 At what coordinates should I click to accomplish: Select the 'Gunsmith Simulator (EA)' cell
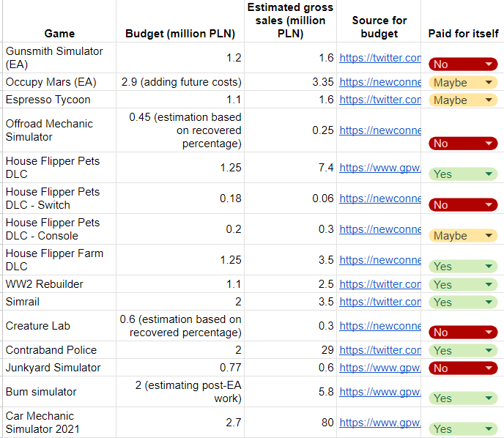point(59,58)
